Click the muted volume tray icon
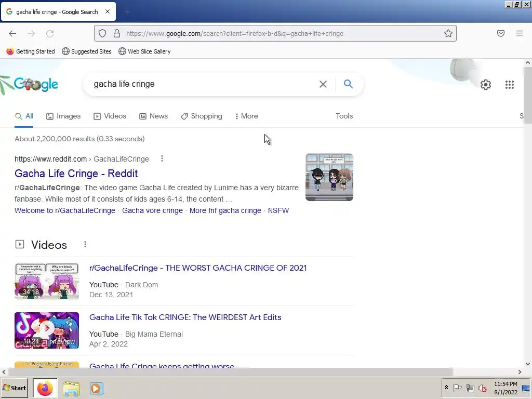 point(482,388)
